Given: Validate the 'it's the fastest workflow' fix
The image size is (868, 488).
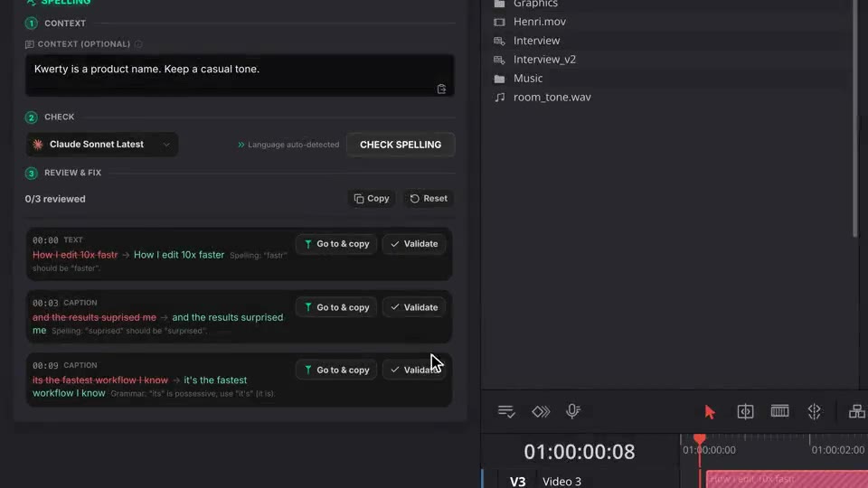Looking at the screenshot, I should [414, 370].
